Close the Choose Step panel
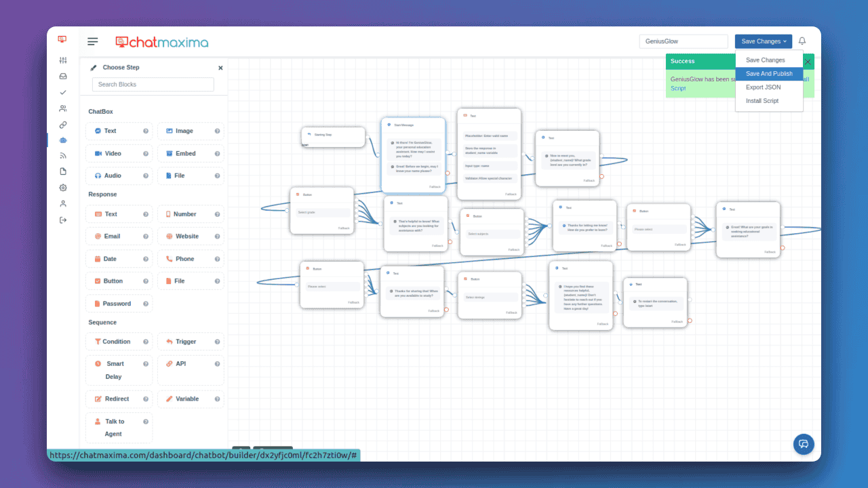This screenshot has width=868, height=488. click(x=220, y=68)
